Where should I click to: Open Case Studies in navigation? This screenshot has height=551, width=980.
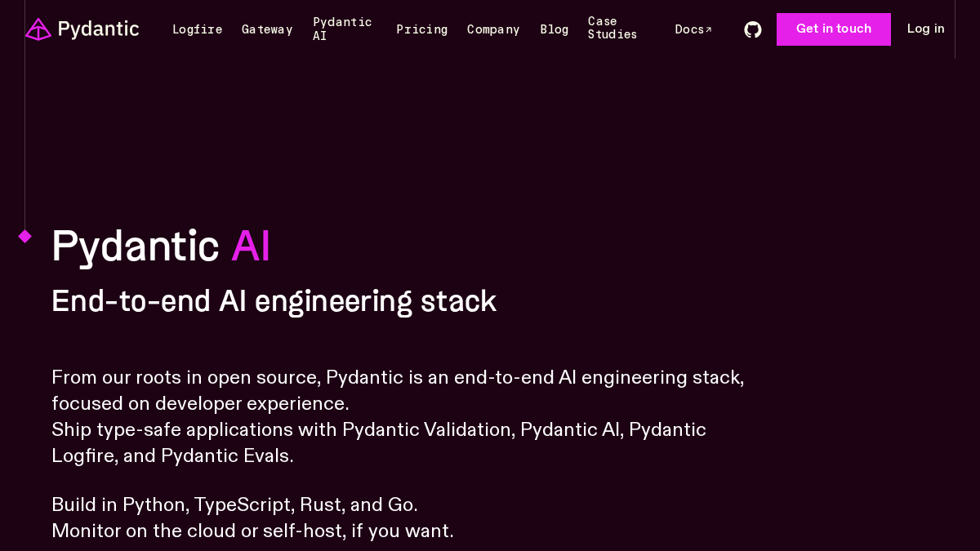coord(612,29)
